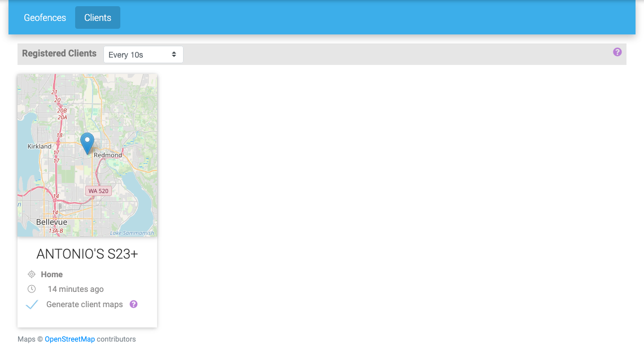Image resolution: width=644 pixels, height=354 pixels.
Task: Open the Geofences tab
Action: (x=45, y=18)
